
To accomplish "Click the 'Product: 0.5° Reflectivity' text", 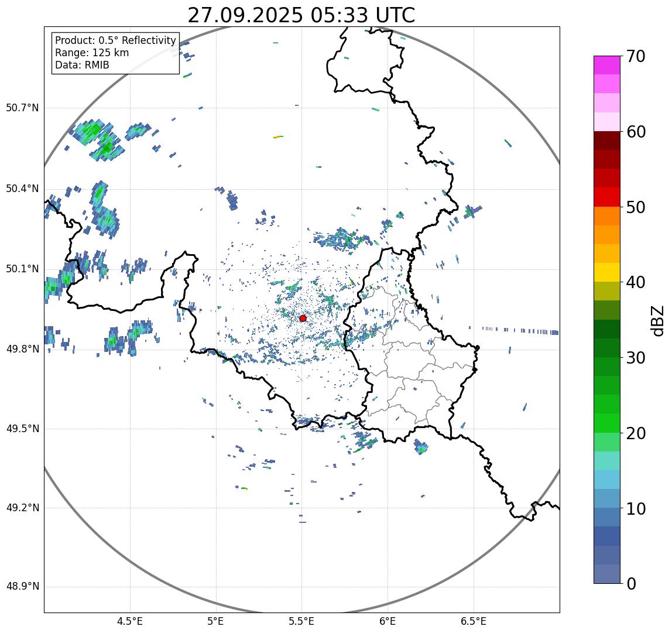I will tap(116, 40).
